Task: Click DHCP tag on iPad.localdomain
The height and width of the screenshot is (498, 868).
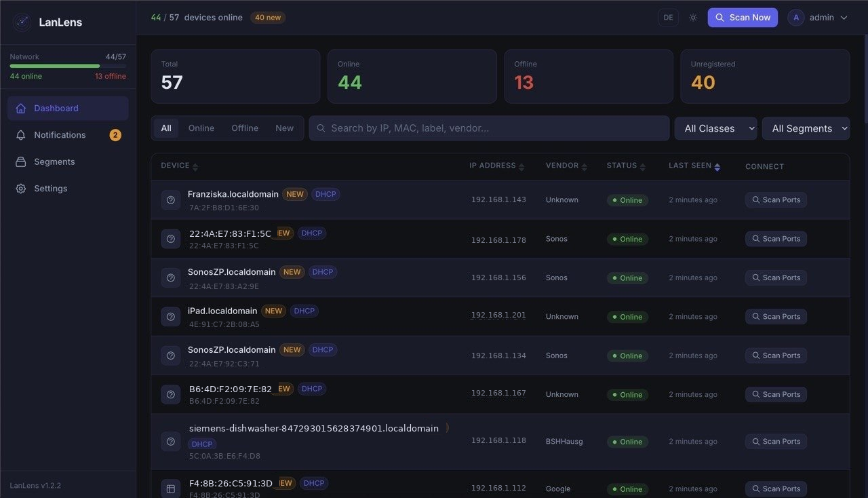Action: point(304,311)
